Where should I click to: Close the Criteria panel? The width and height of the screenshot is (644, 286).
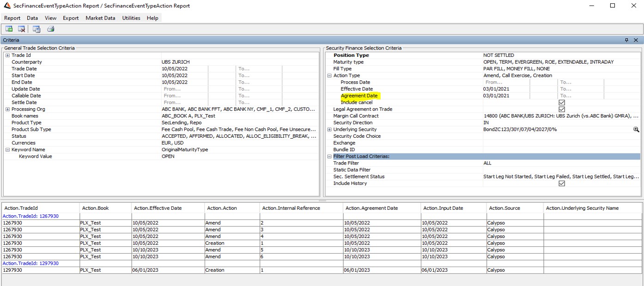(636, 40)
